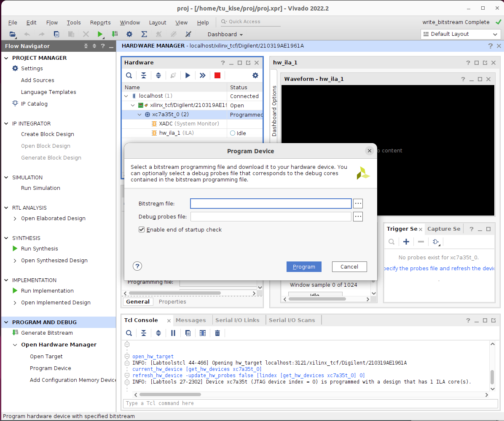Cancel the Program Device dialog

pyautogui.click(x=349, y=266)
